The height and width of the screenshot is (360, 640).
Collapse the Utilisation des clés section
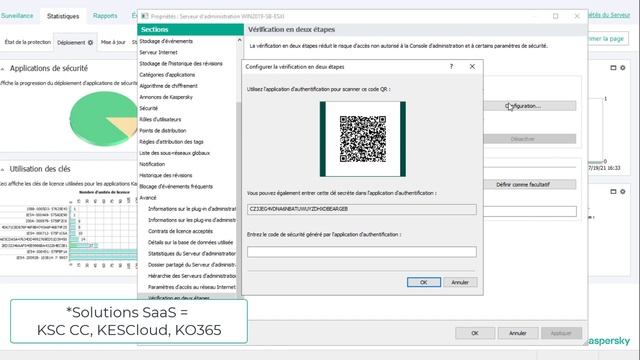(2, 169)
